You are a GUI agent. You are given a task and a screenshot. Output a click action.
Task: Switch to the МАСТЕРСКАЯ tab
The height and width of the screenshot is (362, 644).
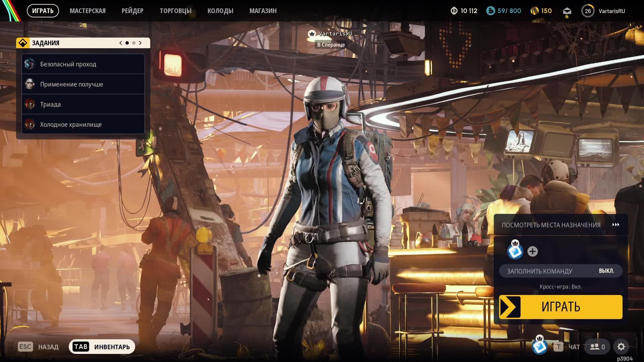(88, 10)
